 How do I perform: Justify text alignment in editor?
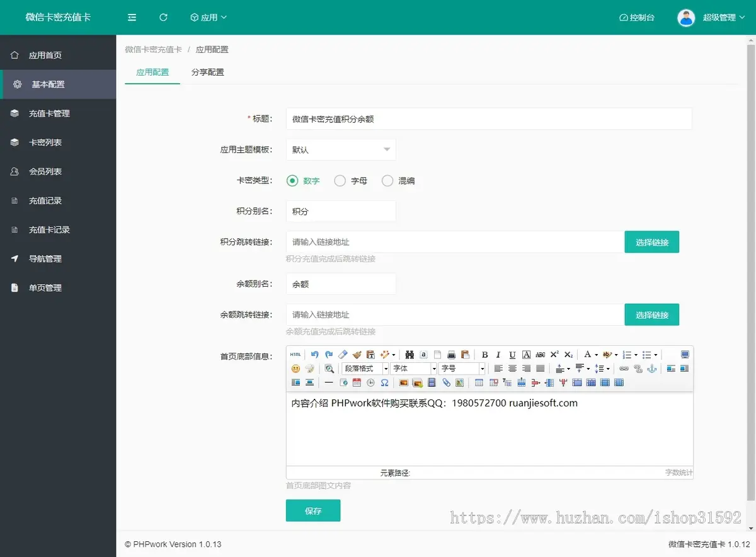coord(540,369)
